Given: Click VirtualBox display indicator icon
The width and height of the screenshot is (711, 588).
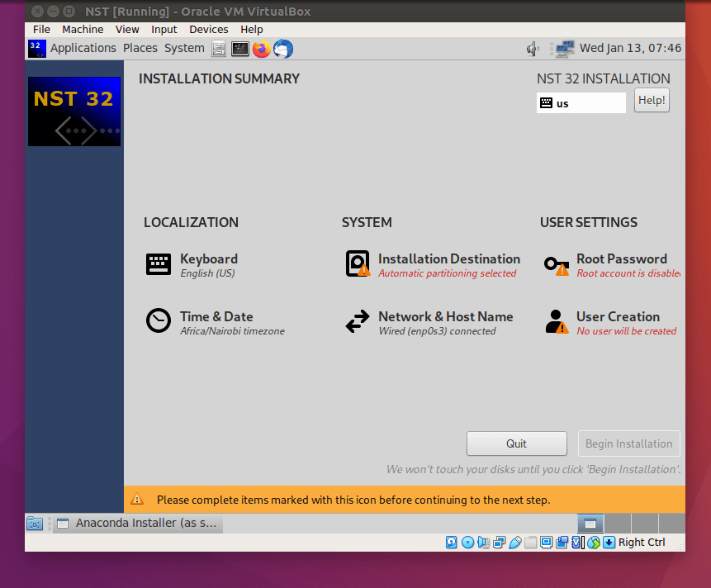Looking at the screenshot, I should [x=547, y=543].
